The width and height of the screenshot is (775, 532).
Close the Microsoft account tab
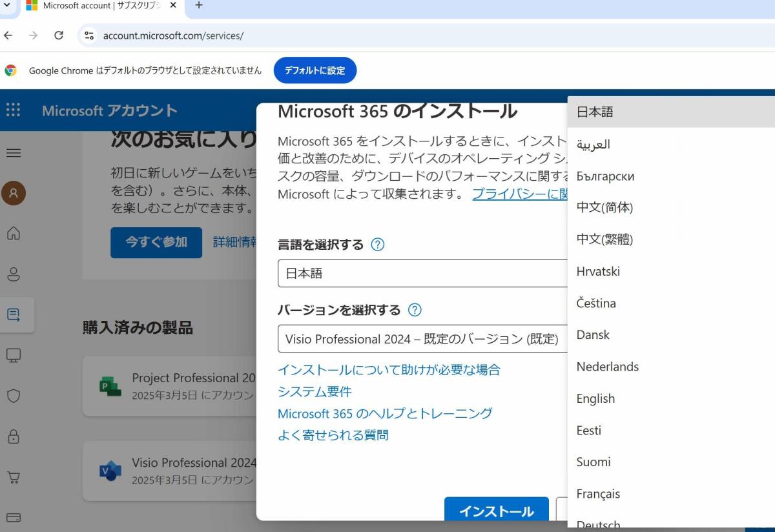pyautogui.click(x=173, y=5)
